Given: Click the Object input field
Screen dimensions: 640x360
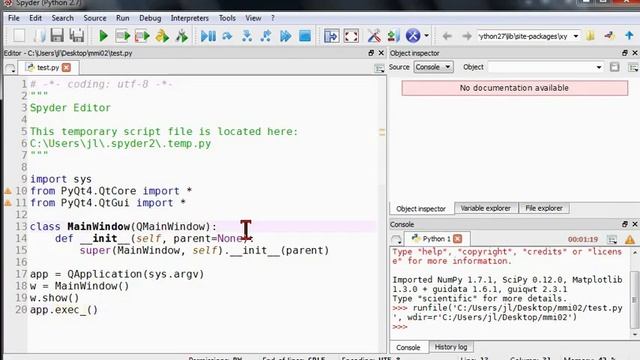Looking at the screenshot, I should [x=541, y=67].
